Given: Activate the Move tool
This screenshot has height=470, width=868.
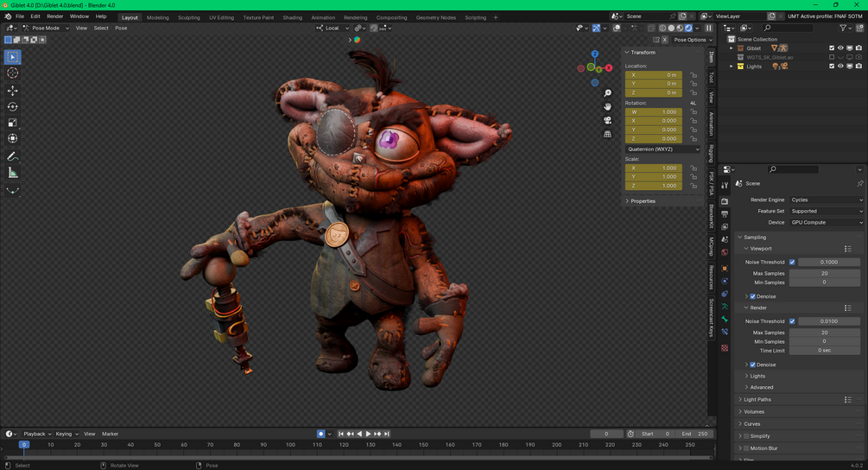Looking at the screenshot, I should [13, 91].
